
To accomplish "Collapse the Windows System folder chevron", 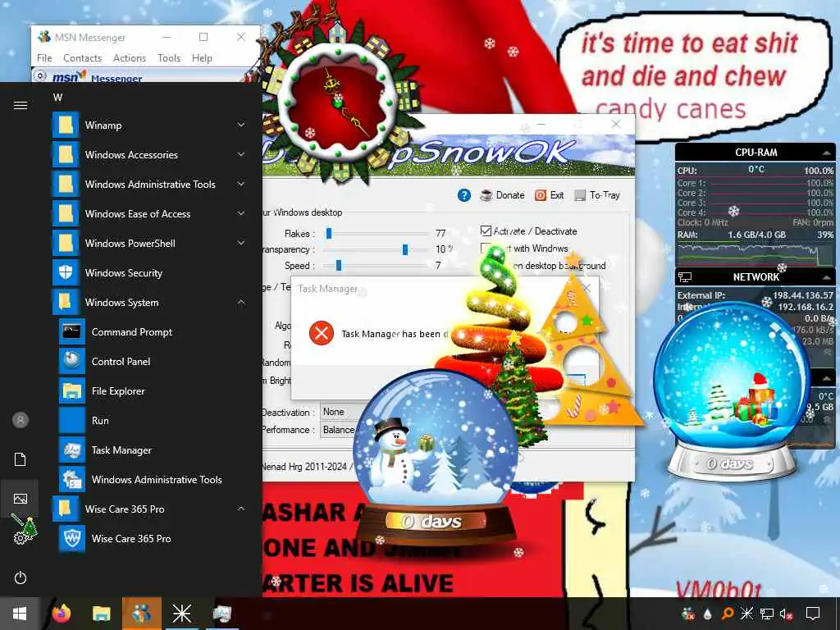I will coord(241,302).
